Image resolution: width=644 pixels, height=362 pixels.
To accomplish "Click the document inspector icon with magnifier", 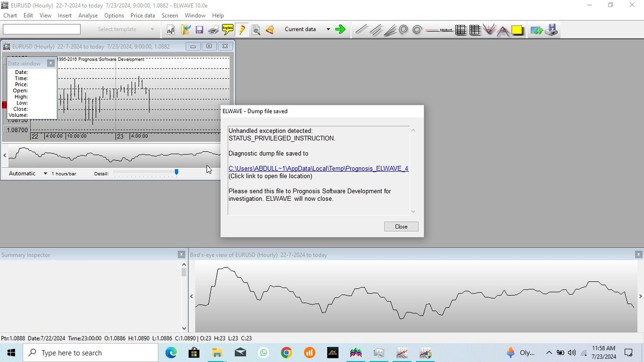I will tap(256, 30).
